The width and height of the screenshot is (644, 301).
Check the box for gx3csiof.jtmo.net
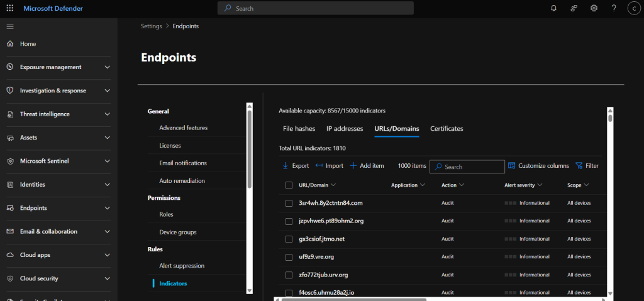coord(289,239)
